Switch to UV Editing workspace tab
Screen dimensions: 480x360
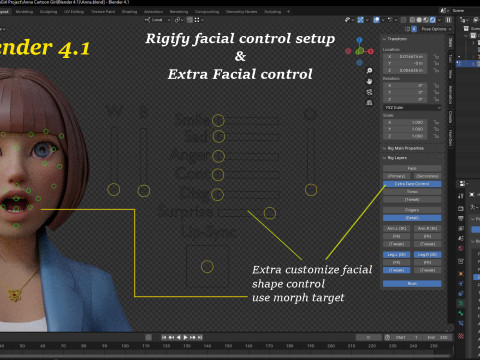tap(74, 12)
